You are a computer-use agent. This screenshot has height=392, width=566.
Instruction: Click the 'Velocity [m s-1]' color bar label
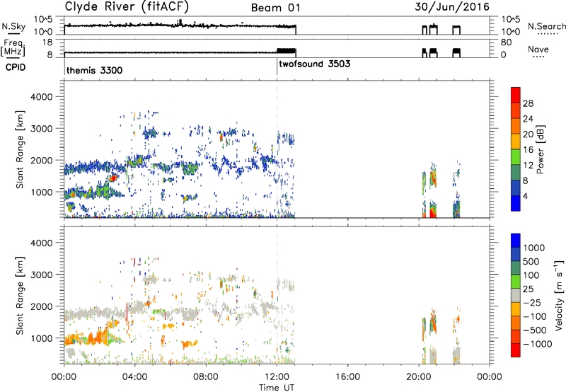(560, 295)
